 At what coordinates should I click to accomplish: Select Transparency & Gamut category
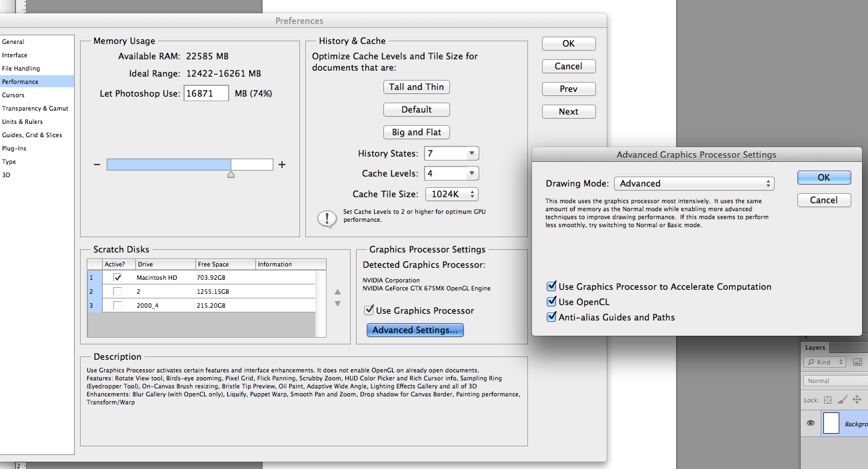tap(37, 109)
